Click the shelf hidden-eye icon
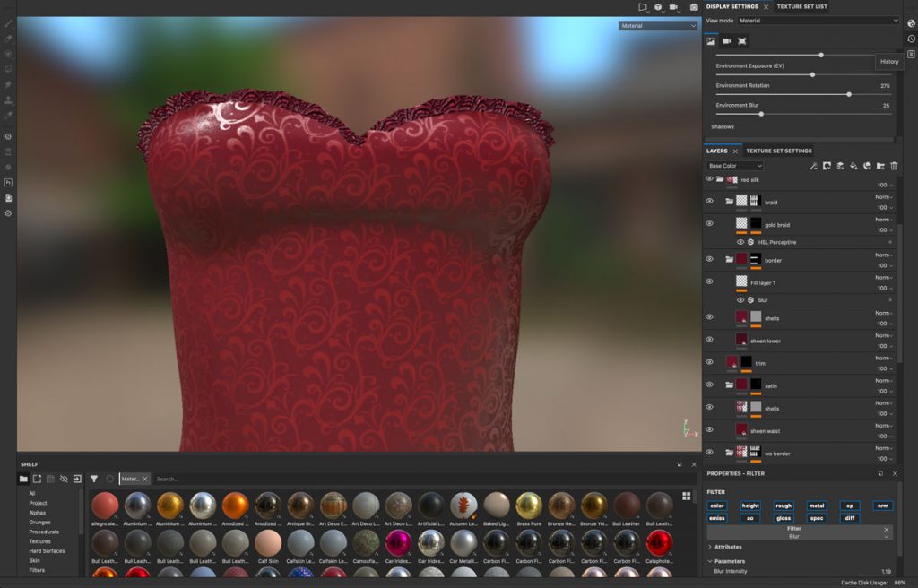Image resolution: width=918 pixels, height=588 pixels. (x=64, y=479)
